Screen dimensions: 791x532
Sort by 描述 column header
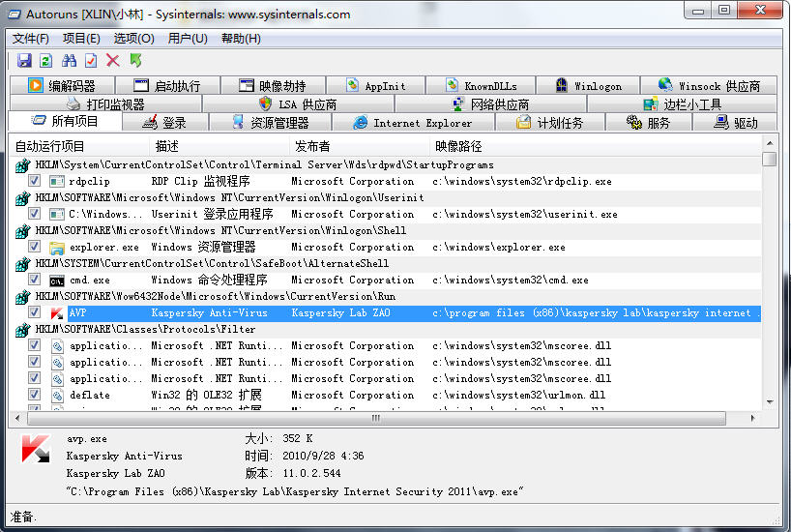click(220, 146)
